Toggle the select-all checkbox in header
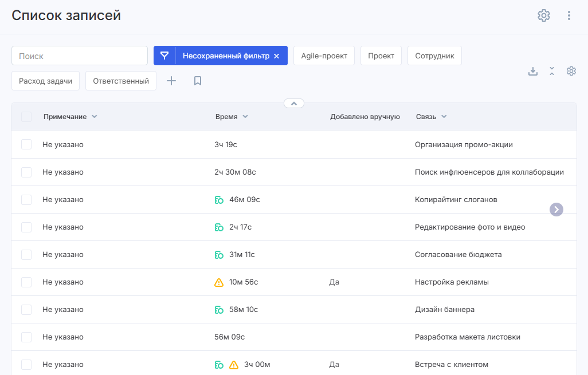 coord(26,117)
